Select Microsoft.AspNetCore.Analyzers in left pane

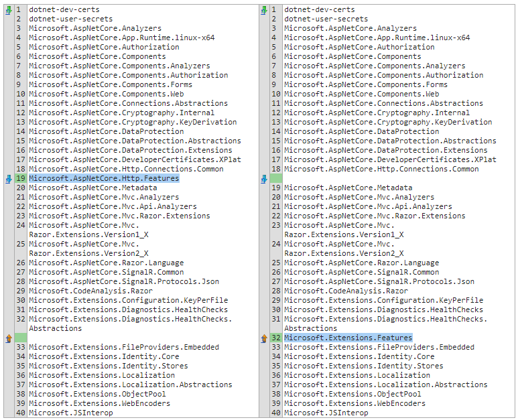(95, 28)
